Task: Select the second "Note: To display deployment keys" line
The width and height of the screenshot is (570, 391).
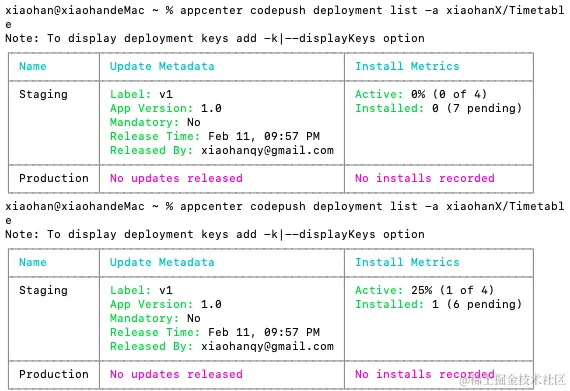Action: point(215,234)
